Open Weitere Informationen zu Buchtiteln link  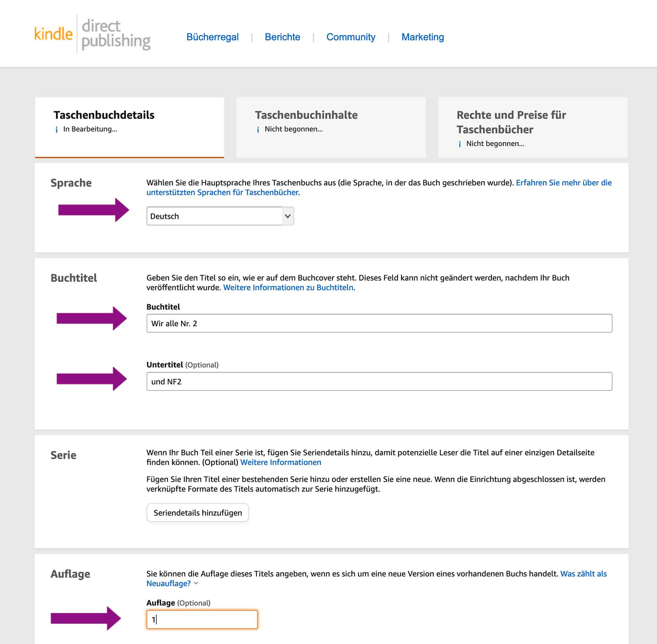coord(288,287)
